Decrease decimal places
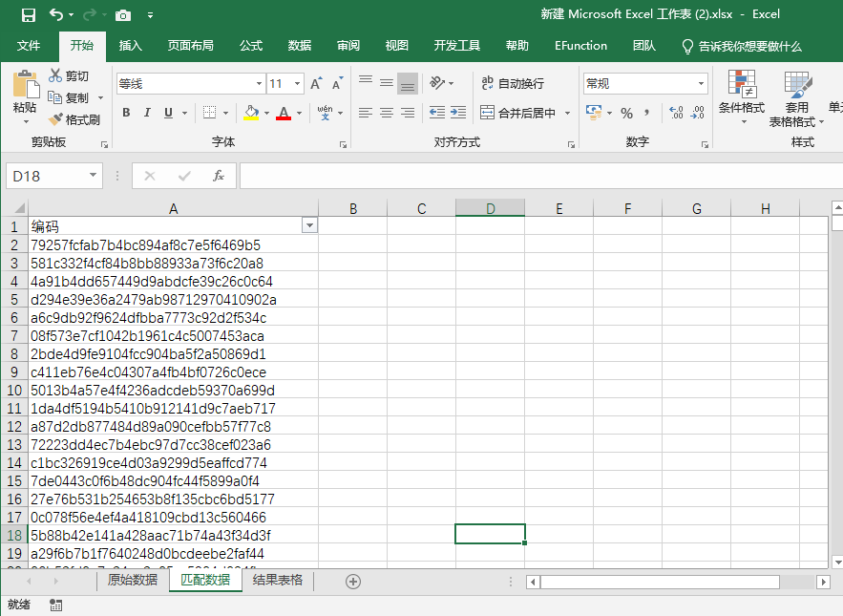Screen dimensions: 843x616 tap(698, 113)
